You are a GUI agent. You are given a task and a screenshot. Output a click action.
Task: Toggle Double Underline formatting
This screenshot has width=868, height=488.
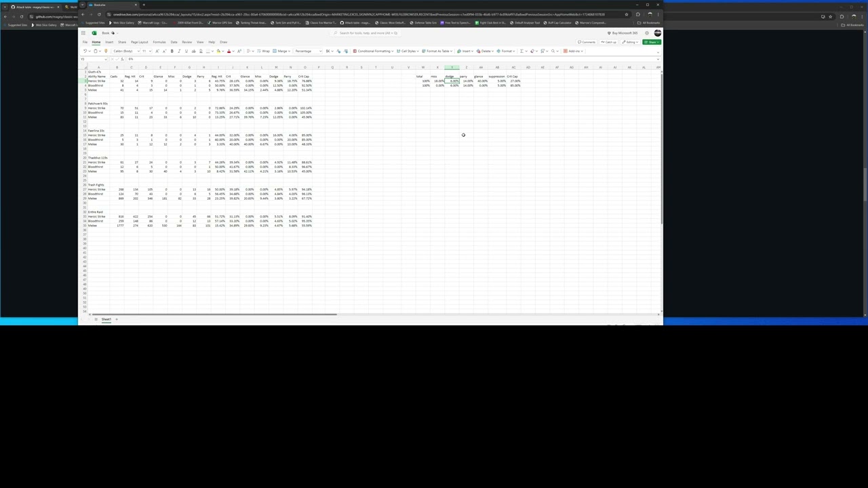click(x=201, y=51)
